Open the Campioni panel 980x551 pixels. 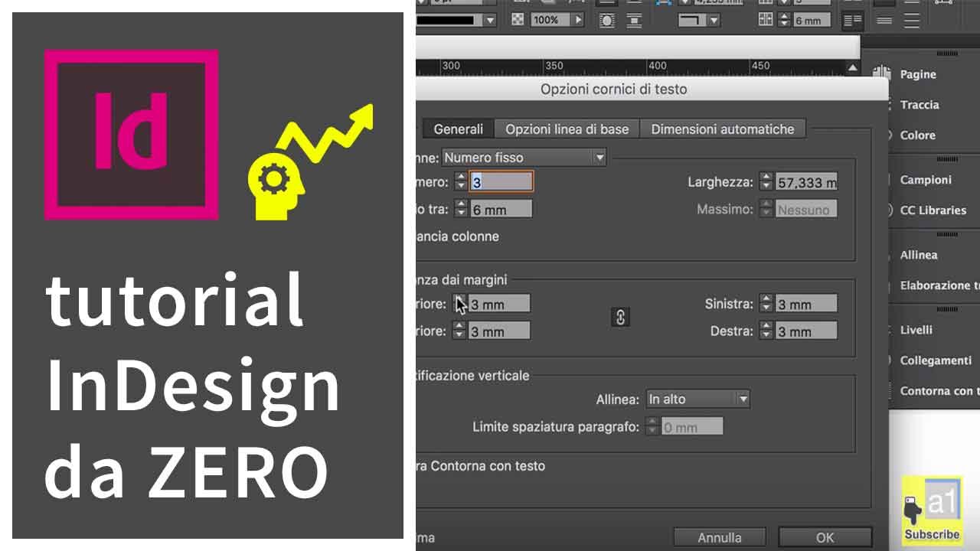[x=926, y=180]
